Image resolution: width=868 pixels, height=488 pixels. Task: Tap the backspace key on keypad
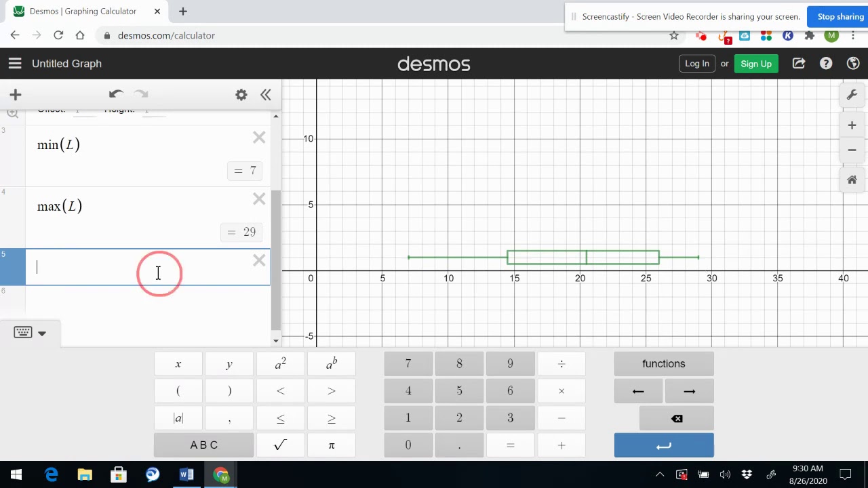pyautogui.click(x=677, y=418)
